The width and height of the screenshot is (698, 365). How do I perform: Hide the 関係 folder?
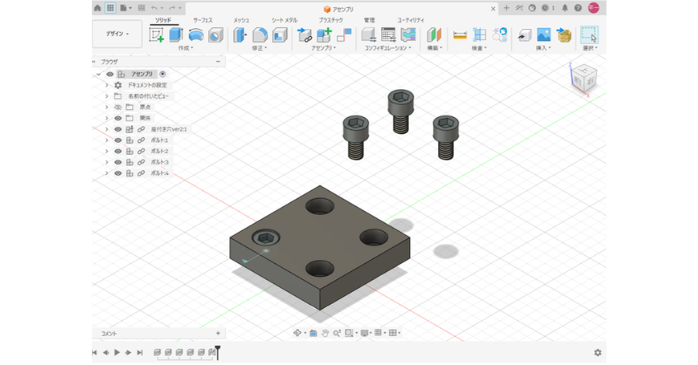click(x=118, y=118)
